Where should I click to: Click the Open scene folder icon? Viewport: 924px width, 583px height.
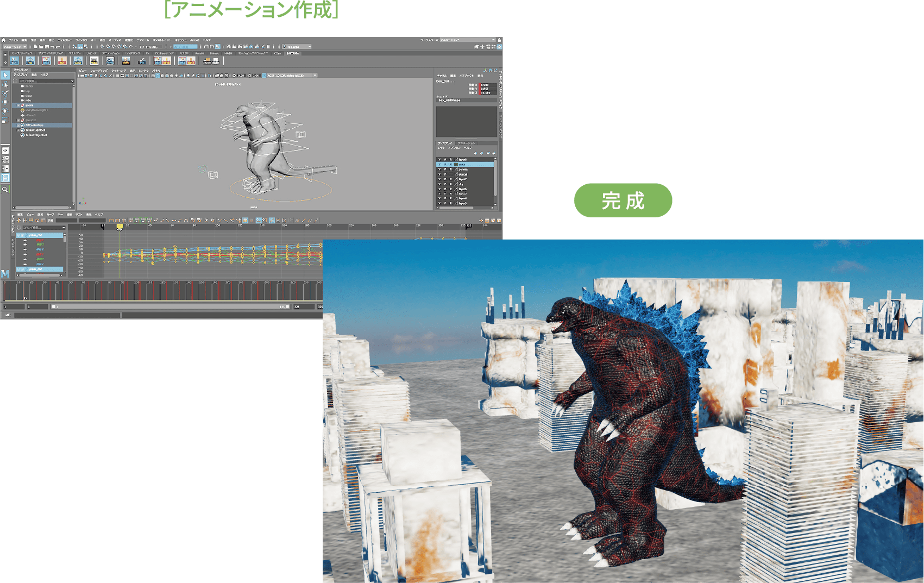(x=41, y=47)
